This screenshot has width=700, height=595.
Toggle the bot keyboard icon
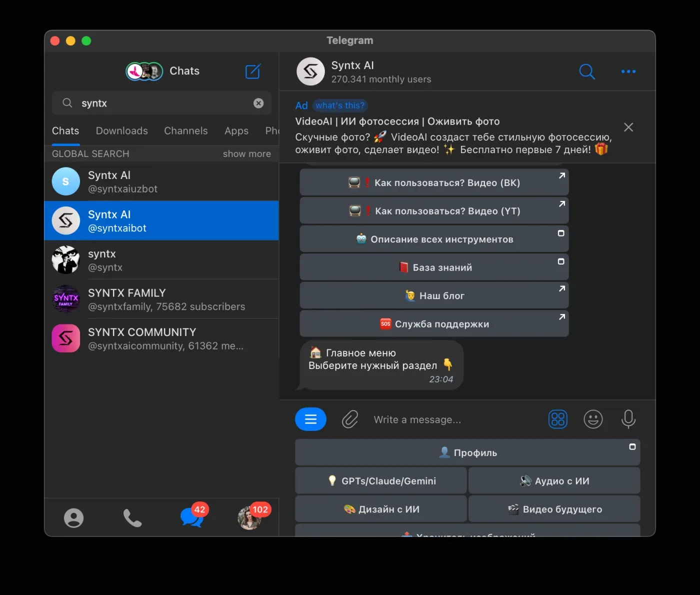click(x=558, y=419)
